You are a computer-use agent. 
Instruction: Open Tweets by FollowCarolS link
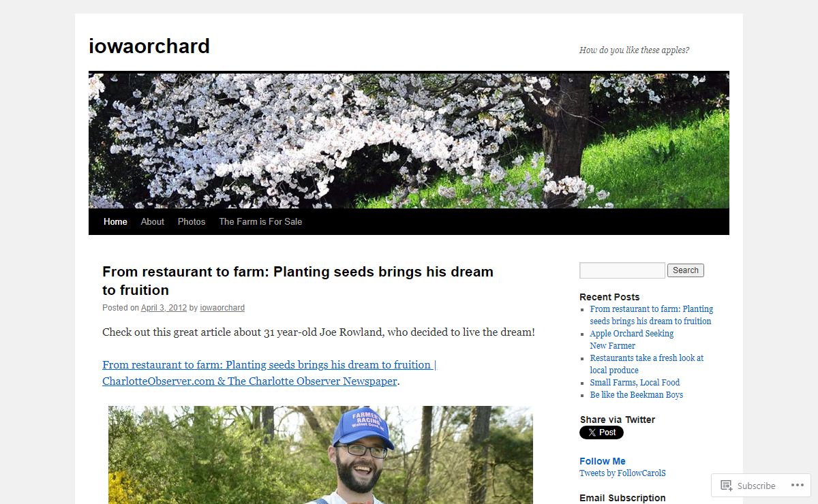[622, 473]
